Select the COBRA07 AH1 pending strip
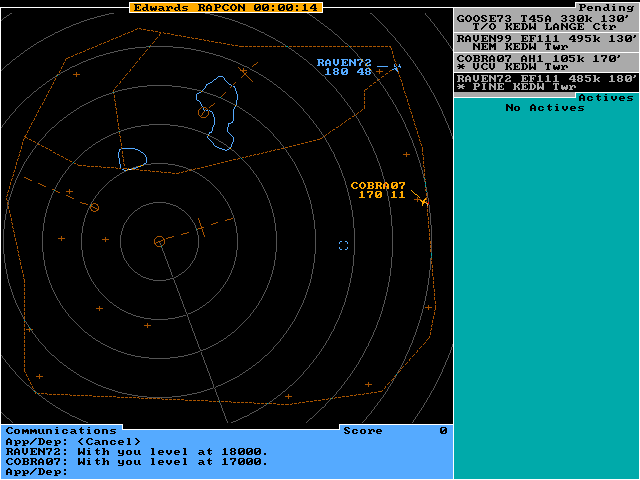This screenshot has width=640, height=480. (x=546, y=62)
